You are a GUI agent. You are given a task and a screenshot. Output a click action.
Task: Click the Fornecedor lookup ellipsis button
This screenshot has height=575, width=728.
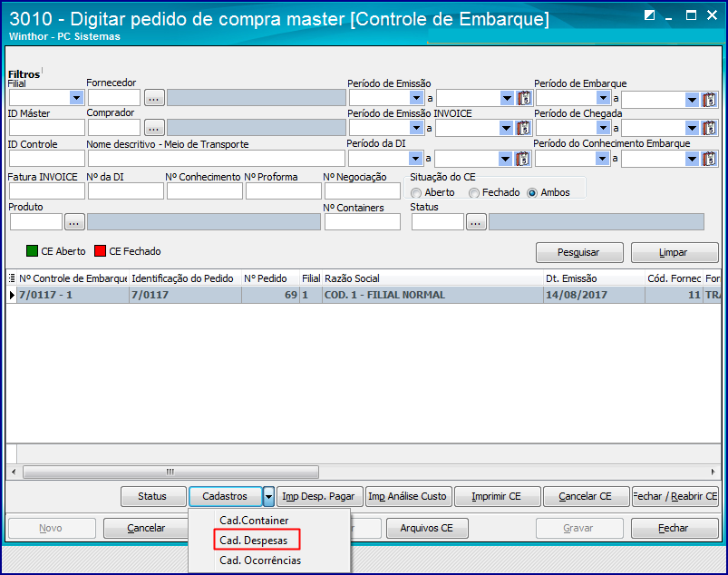tap(154, 98)
